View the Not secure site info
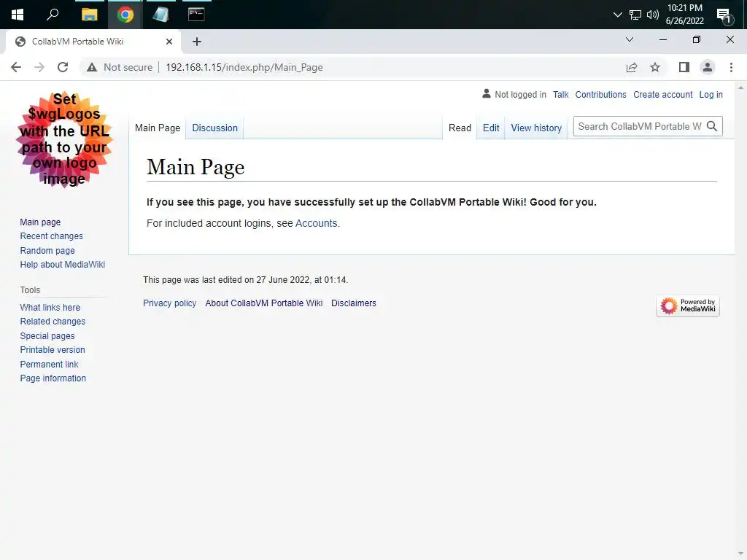The height and width of the screenshot is (560, 747). pos(120,67)
